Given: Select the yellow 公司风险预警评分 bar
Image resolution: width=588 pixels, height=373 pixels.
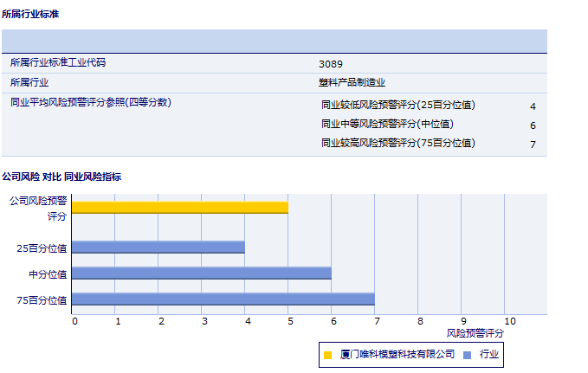Looking at the screenshot, I should (179, 207).
